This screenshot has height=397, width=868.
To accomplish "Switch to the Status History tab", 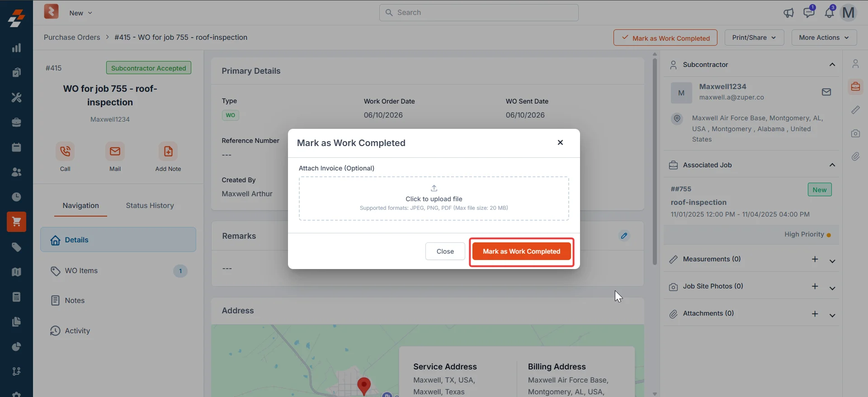I will 150,205.
